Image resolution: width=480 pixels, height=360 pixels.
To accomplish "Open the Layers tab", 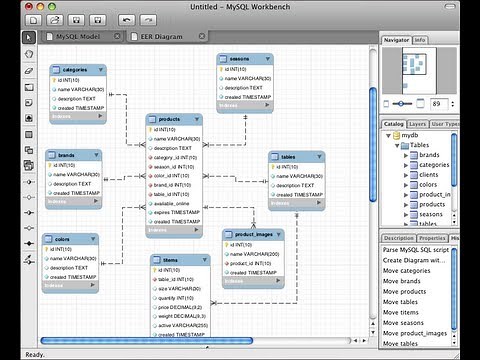I will coord(417,124).
